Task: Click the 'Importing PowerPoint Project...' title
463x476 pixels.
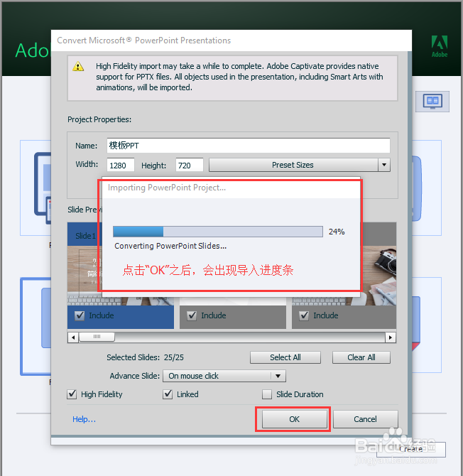Action: click(x=167, y=188)
